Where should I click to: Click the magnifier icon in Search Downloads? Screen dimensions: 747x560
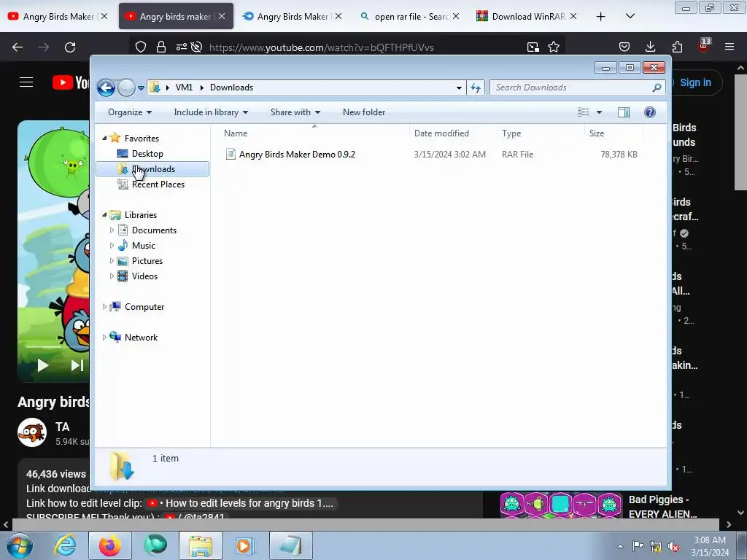pyautogui.click(x=657, y=87)
